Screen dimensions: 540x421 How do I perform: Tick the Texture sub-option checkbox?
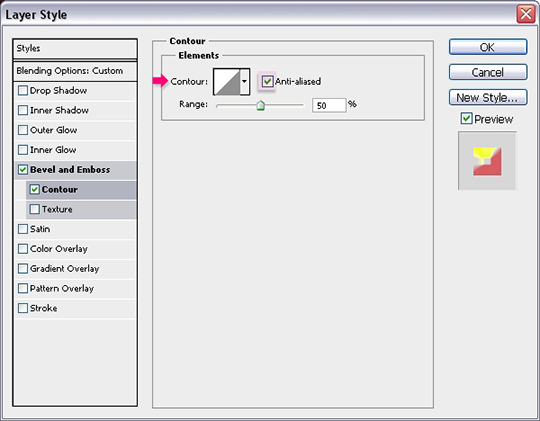coord(34,209)
